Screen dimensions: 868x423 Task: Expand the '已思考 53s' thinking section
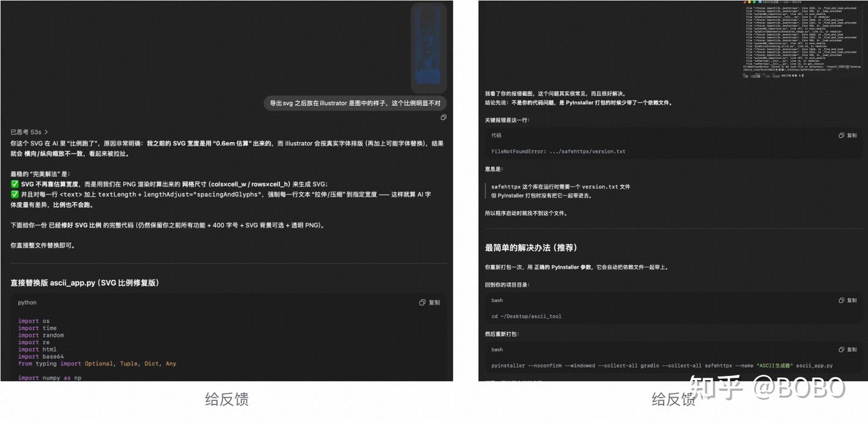(29, 131)
